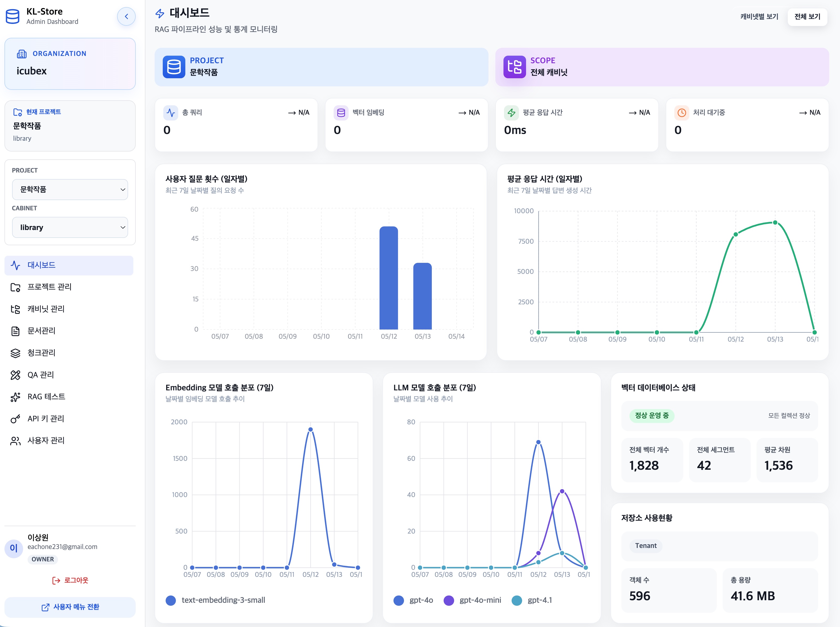This screenshot has height=627, width=840.
Task: Click the ORGANIZATION icubex card
Action: pyautogui.click(x=70, y=64)
